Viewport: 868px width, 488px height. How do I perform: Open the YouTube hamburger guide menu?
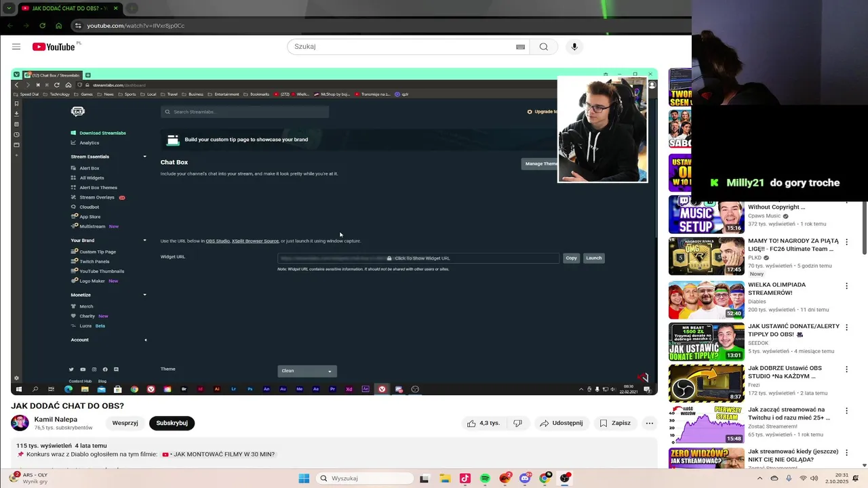16,47
